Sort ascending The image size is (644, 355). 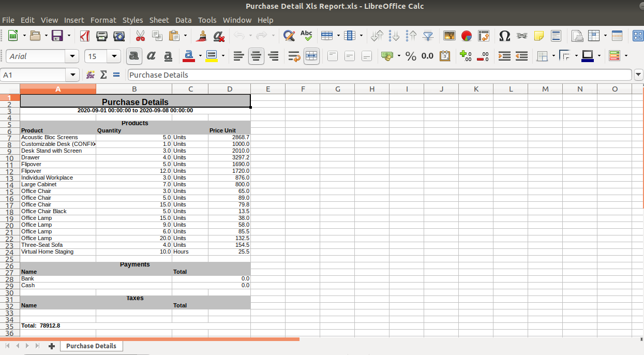pos(395,36)
